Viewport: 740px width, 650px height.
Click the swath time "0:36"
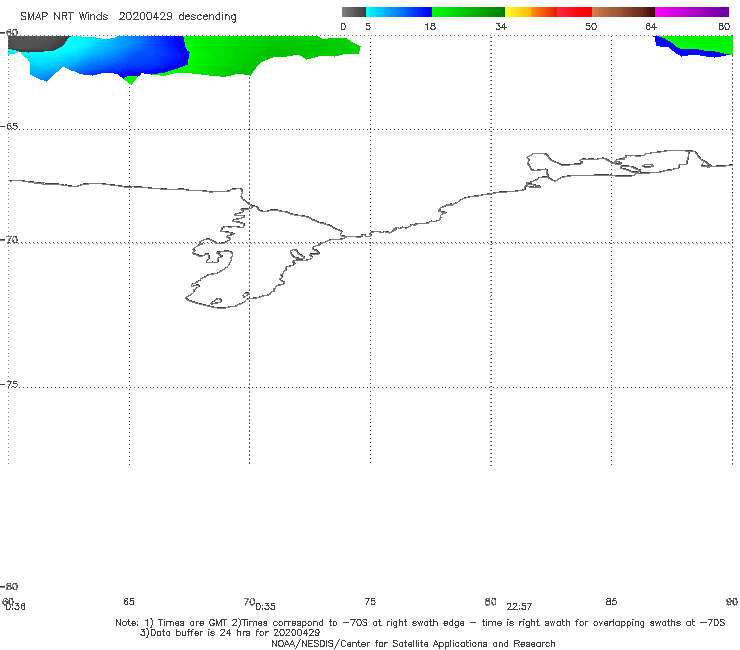point(16,607)
